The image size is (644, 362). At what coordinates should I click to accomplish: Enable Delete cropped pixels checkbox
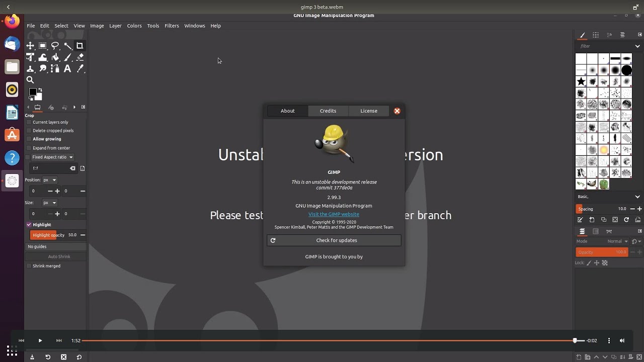click(29, 131)
